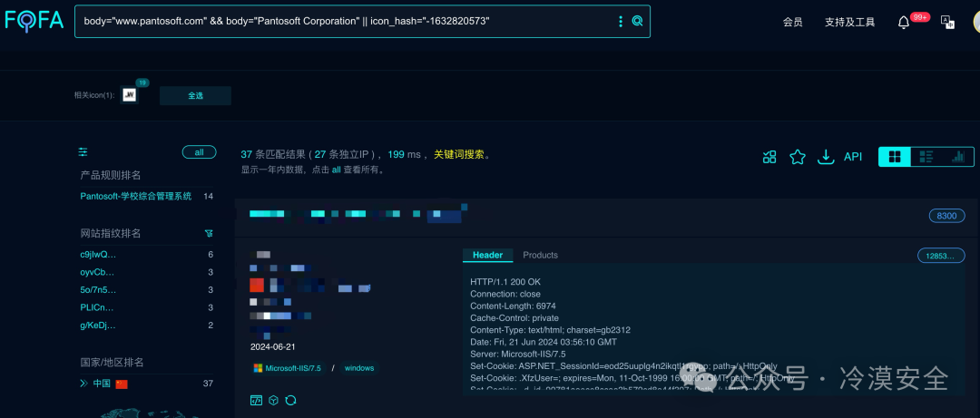
Task: Open the source code view icon
Action: pyautogui.click(x=256, y=401)
